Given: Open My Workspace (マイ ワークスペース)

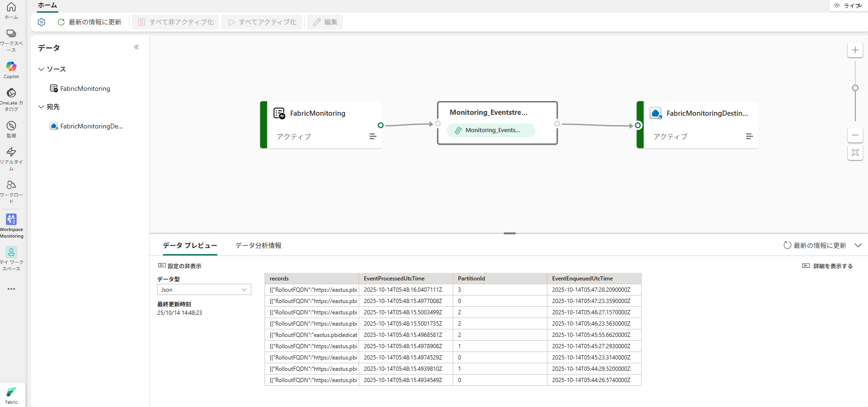Looking at the screenshot, I should pyautogui.click(x=11, y=259).
